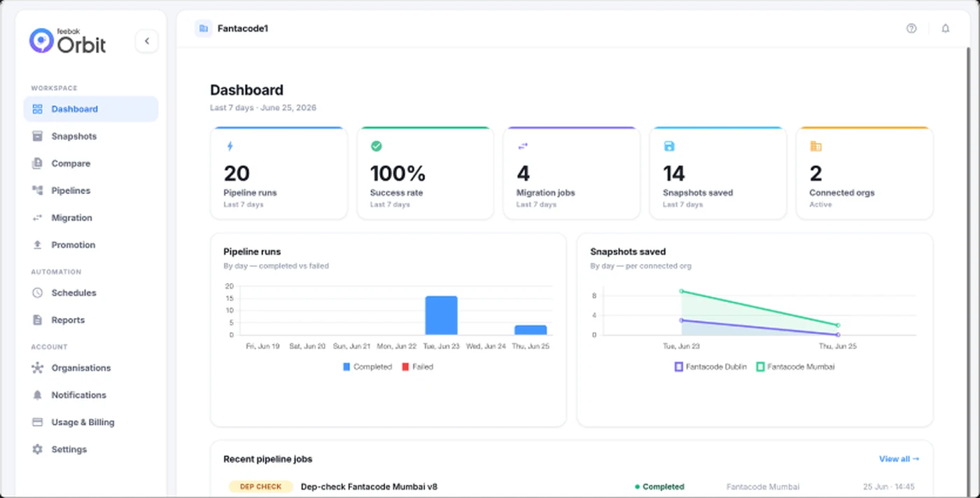980x498 pixels.
Task: Click the 25 Jun - 14:45 timestamp
Action: pos(888,487)
